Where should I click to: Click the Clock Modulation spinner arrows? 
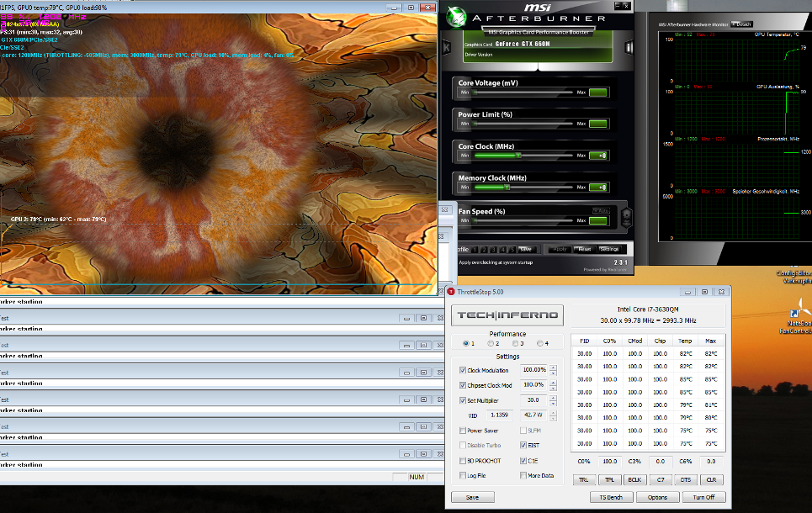click(553, 370)
